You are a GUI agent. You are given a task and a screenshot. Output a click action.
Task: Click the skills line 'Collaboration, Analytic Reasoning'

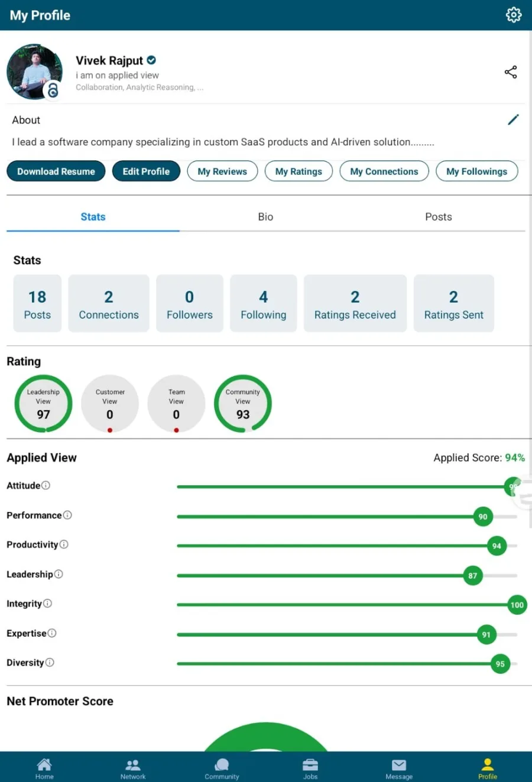point(140,87)
